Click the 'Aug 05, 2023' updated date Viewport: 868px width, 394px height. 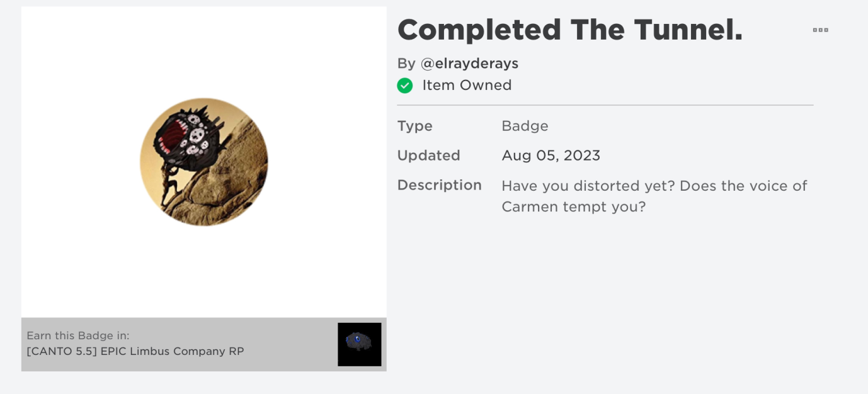[x=551, y=155]
